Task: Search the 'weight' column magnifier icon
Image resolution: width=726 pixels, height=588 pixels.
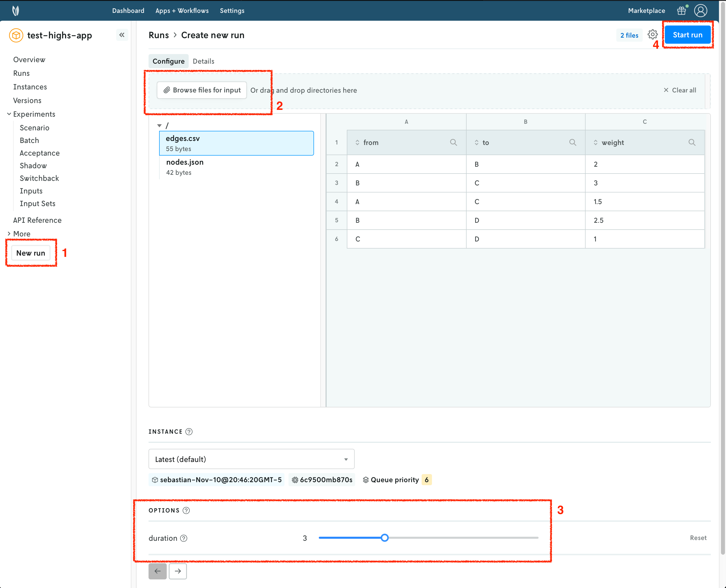Action: 692,143
